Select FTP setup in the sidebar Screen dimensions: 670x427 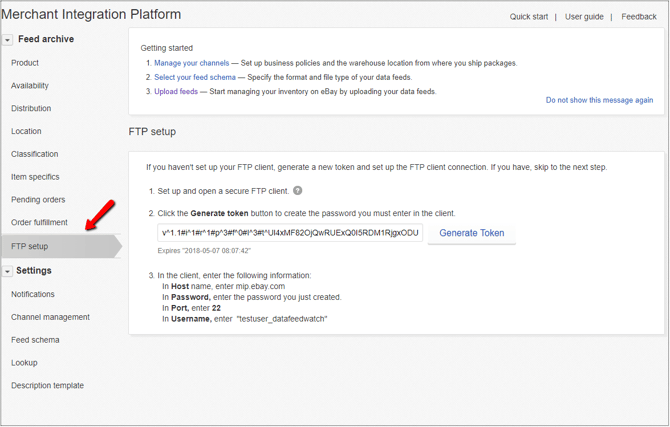[29, 246]
